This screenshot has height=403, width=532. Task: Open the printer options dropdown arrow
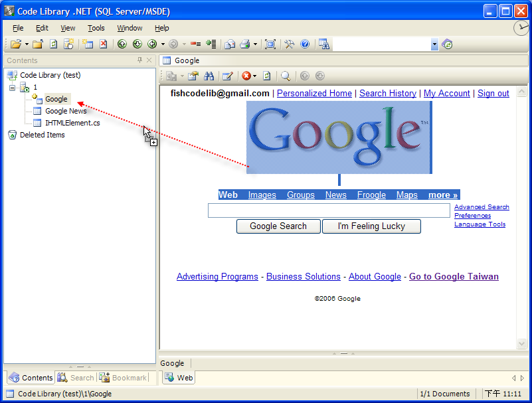pyautogui.click(x=255, y=44)
